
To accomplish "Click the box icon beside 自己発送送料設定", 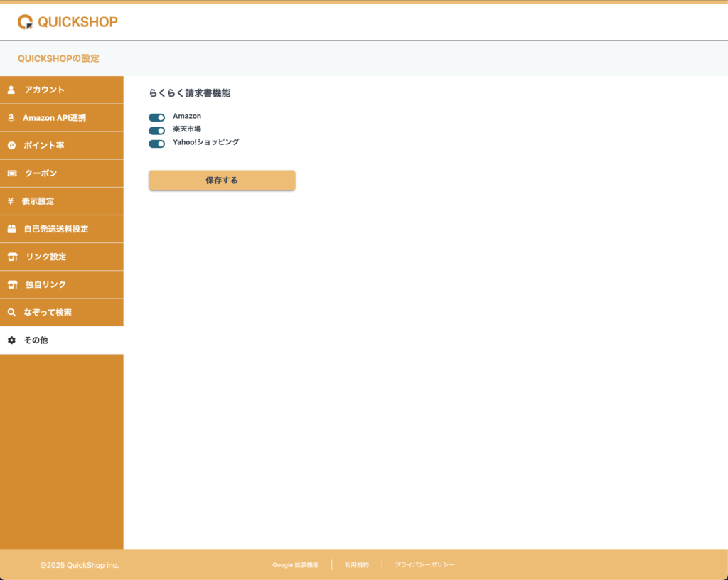I will pyautogui.click(x=11, y=229).
